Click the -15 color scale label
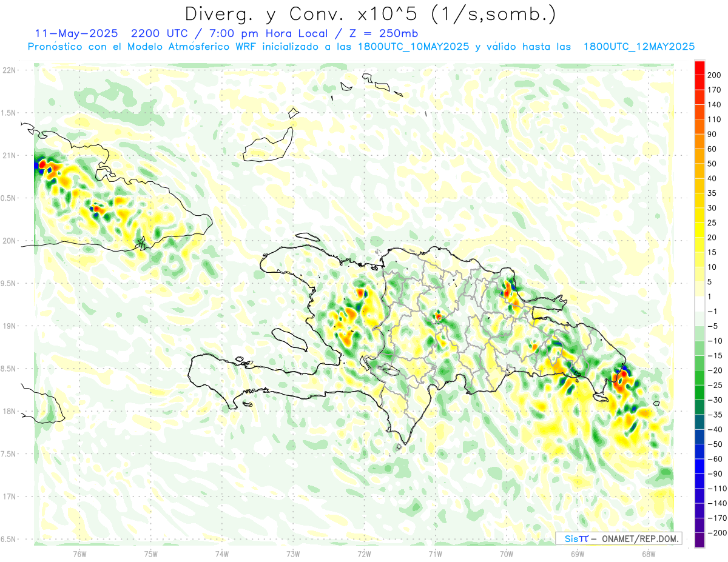The width and height of the screenshot is (728, 562). click(x=715, y=356)
